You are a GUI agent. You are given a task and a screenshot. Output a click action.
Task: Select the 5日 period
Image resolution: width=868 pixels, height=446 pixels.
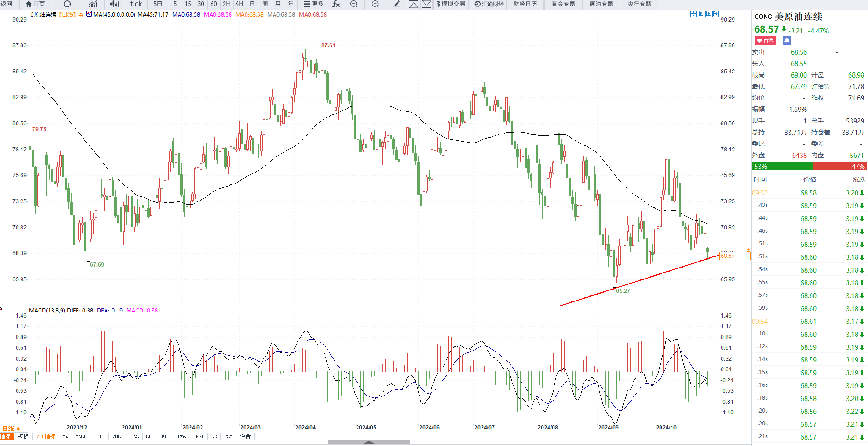coord(157,4)
